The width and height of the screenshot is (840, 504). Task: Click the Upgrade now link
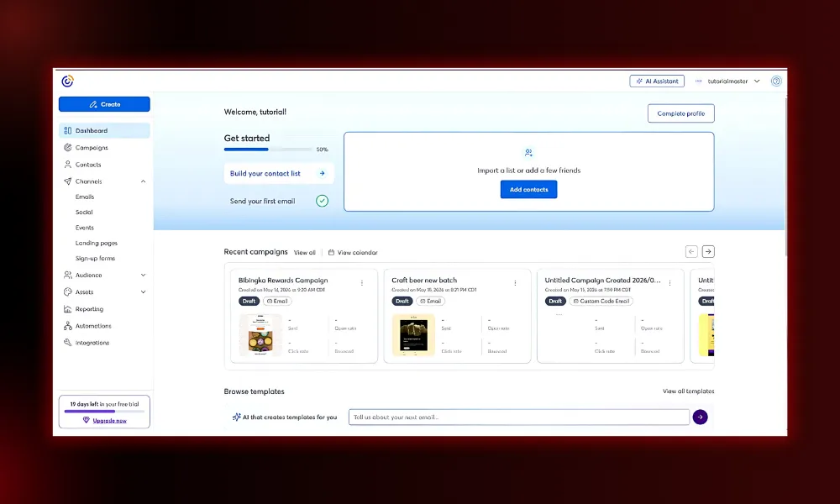coord(110,421)
